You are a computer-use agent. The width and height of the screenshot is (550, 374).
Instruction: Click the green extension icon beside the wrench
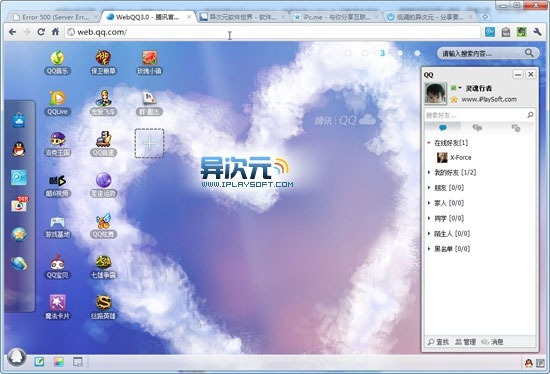(522, 32)
